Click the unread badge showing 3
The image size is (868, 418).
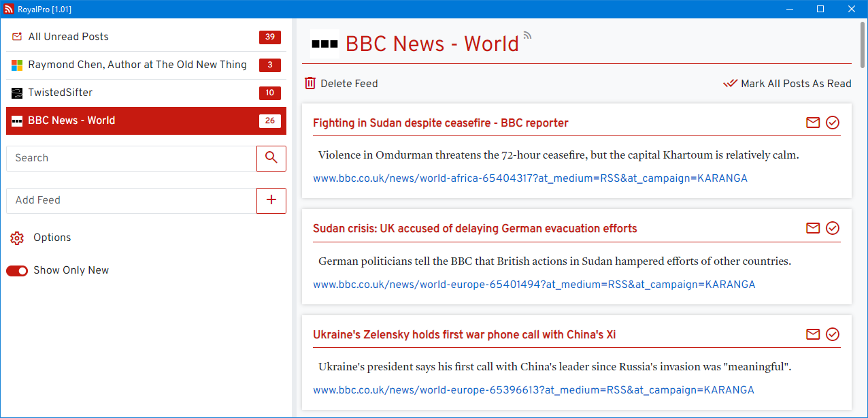(270, 65)
